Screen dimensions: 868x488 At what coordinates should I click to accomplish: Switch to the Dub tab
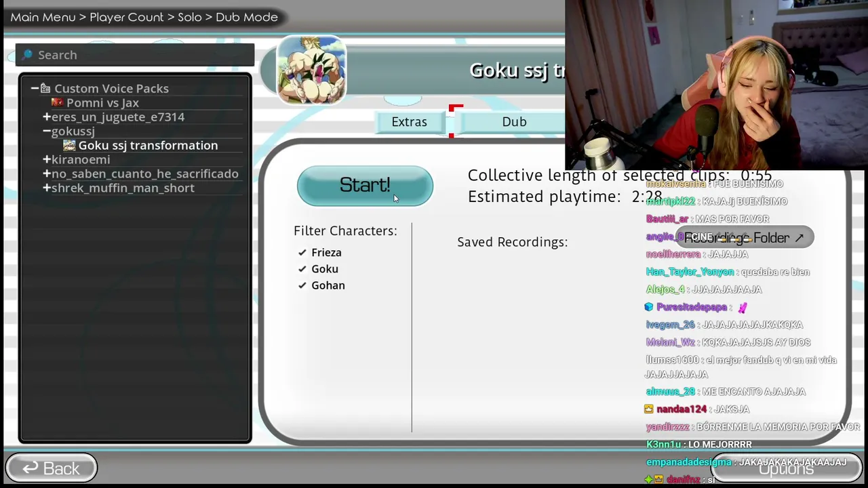coord(514,122)
